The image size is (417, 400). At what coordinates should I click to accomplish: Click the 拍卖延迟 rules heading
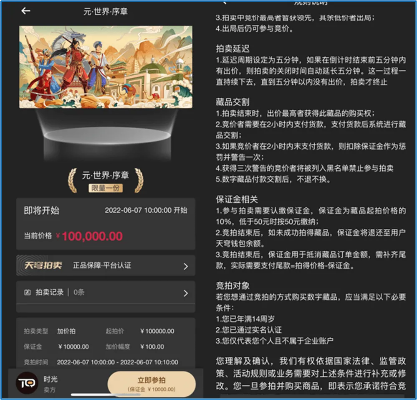tap(232, 49)
